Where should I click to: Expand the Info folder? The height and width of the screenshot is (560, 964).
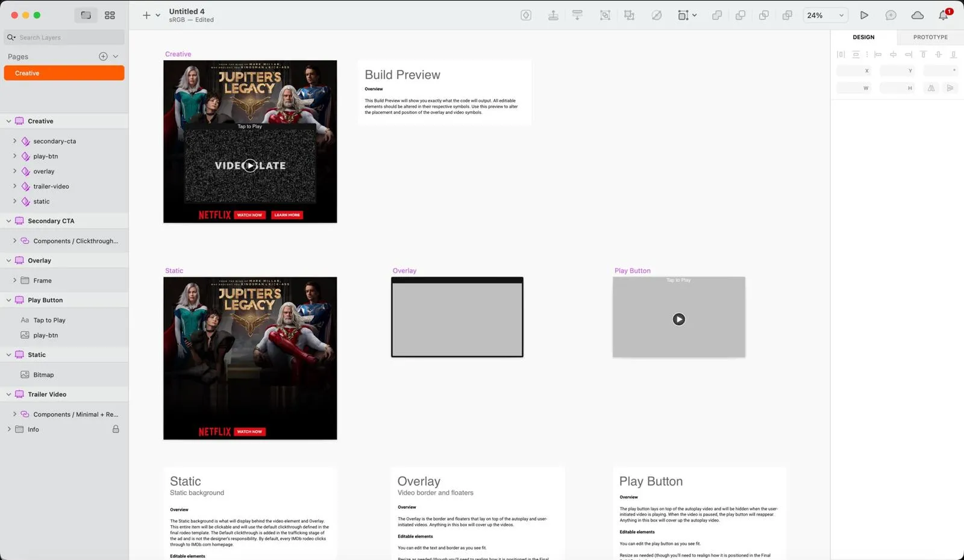8,429
